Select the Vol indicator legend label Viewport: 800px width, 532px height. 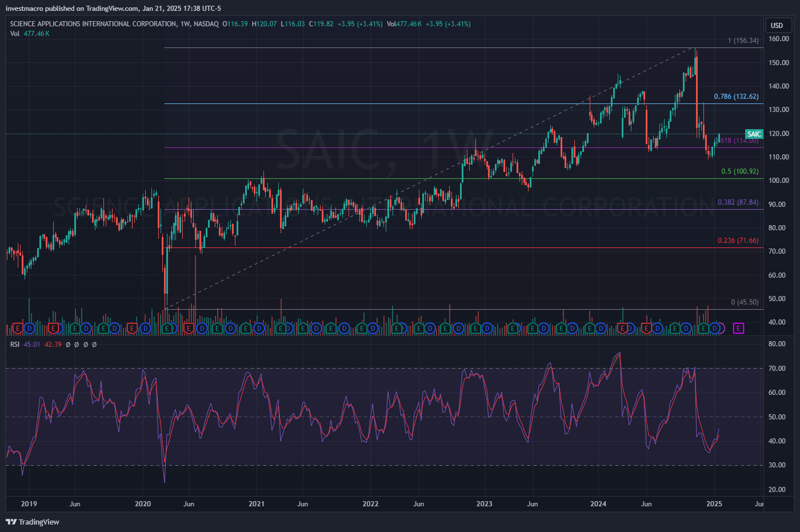click(15, 34)
